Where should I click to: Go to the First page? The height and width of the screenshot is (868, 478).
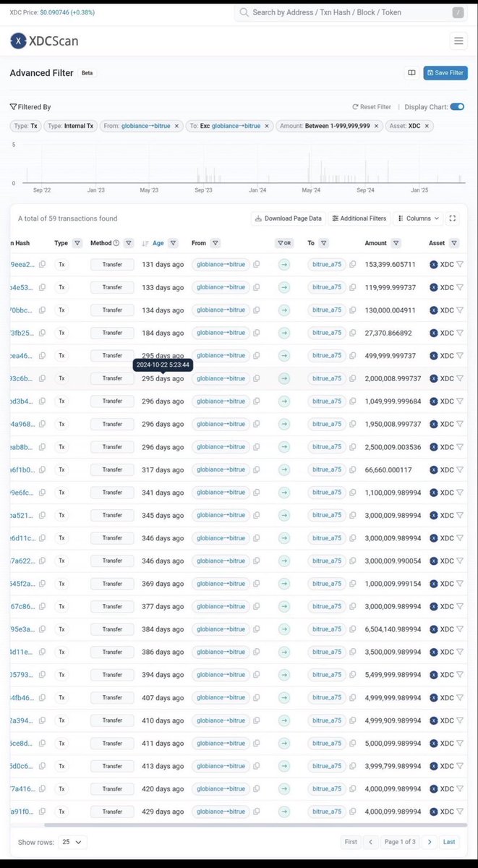click(x=351, y=842)
